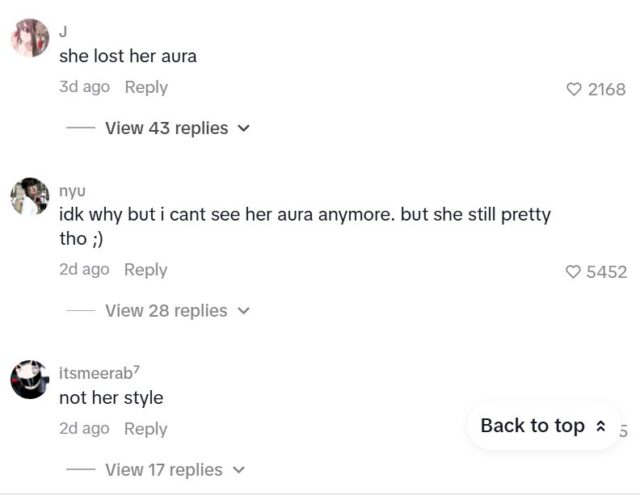Click the Back to top button
Screen dimensions: 640x500
pyautogui.click(x=543, y=426)
